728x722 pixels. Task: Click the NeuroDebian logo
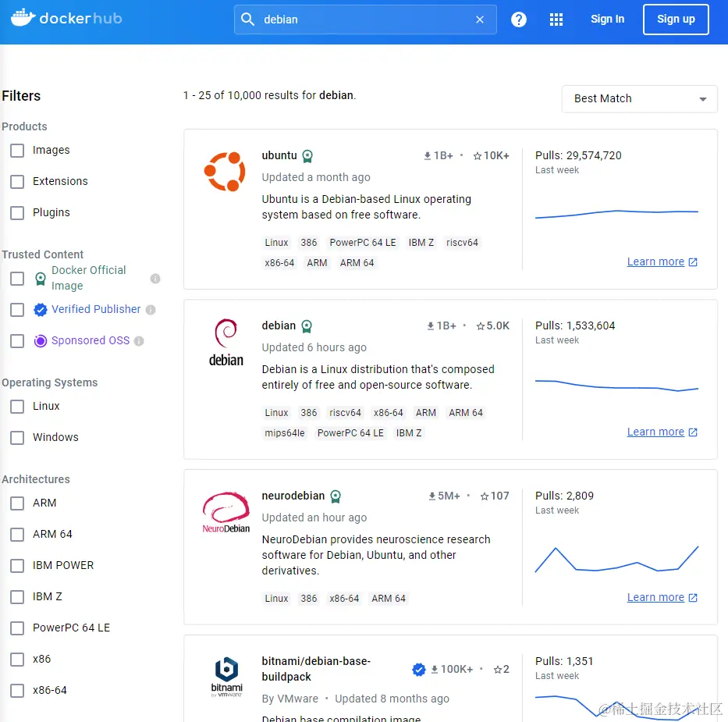(226, 512)
